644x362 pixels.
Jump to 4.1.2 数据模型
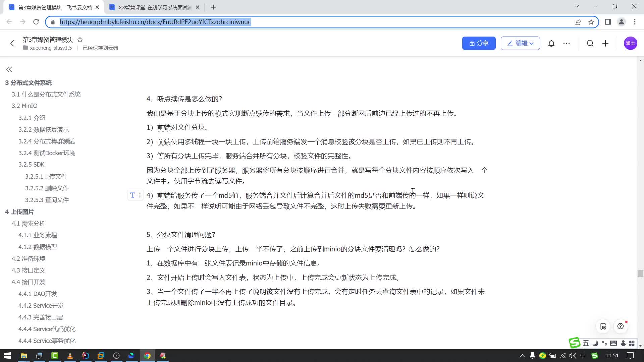(38, 247)
